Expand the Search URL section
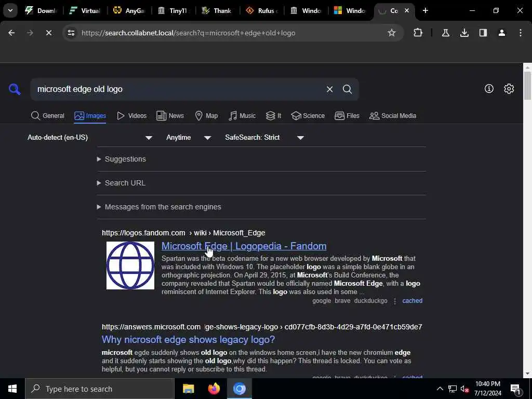532x399 pixels. click(x=121, y=183)
